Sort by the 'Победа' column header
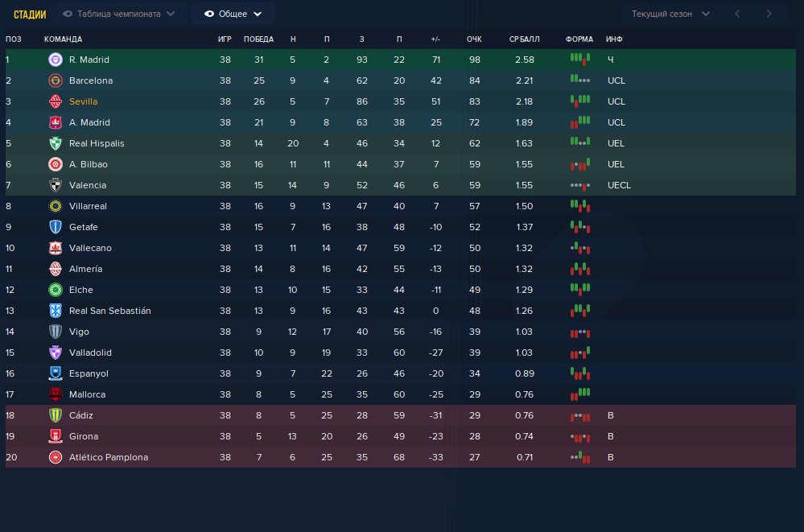The image size is (804, 532). pyautogui.click(x=258, y=39)
